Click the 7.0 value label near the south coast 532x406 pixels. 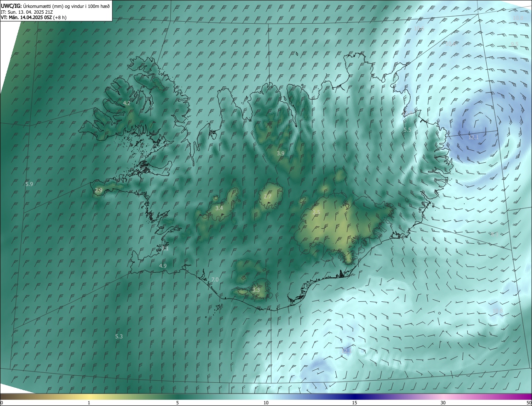[215, 280]
